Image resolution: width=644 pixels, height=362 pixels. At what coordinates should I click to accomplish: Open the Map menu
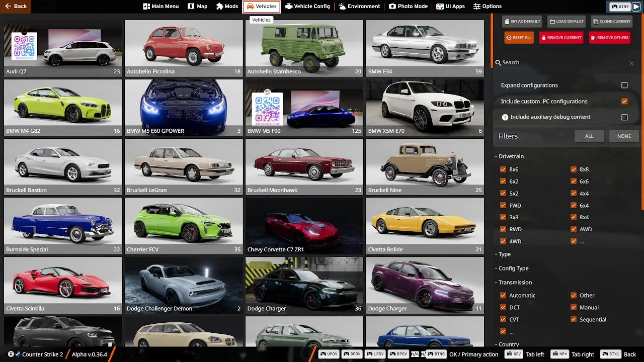197,7
